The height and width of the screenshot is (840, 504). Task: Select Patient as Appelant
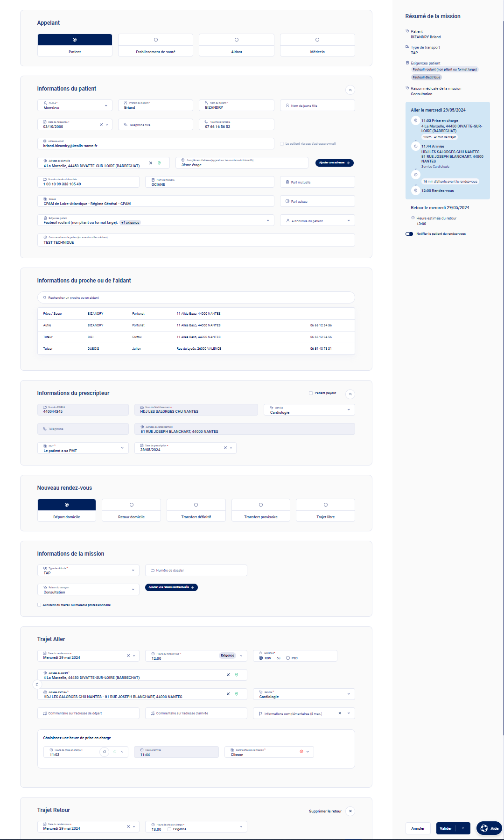tap(75, 45)
